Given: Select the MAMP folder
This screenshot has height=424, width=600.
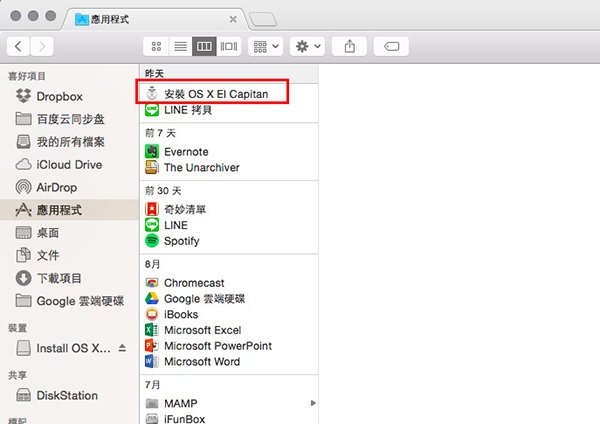Looking at the screenshot, I should 171,403.
